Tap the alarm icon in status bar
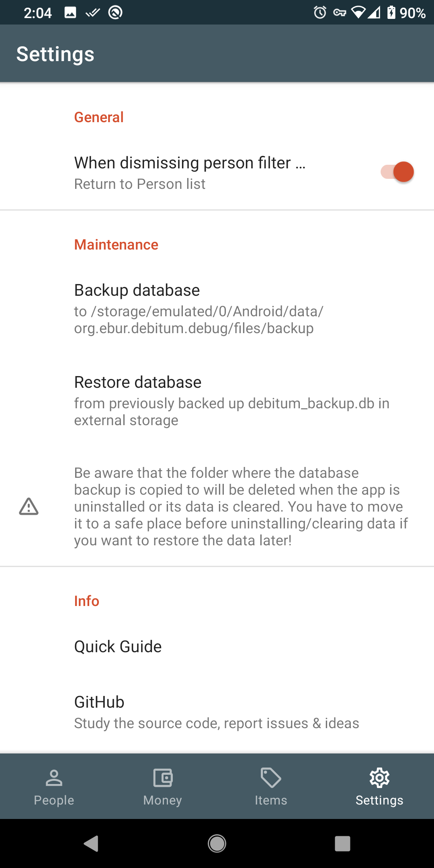Viewport: 434px width, 868px height. (320, 12)
